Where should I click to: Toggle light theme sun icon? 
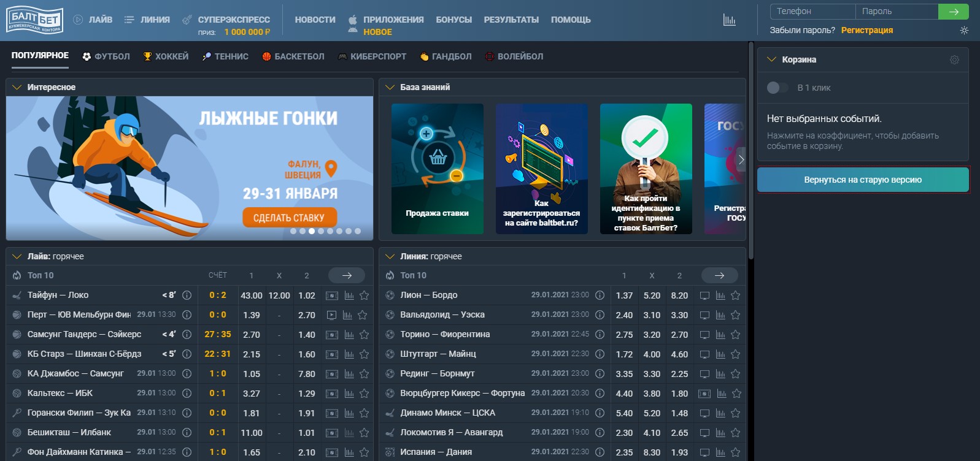(x=964, y=30)
